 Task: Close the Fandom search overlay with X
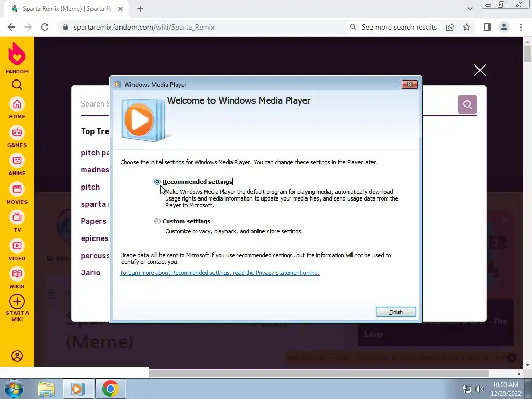click(480, 70)
